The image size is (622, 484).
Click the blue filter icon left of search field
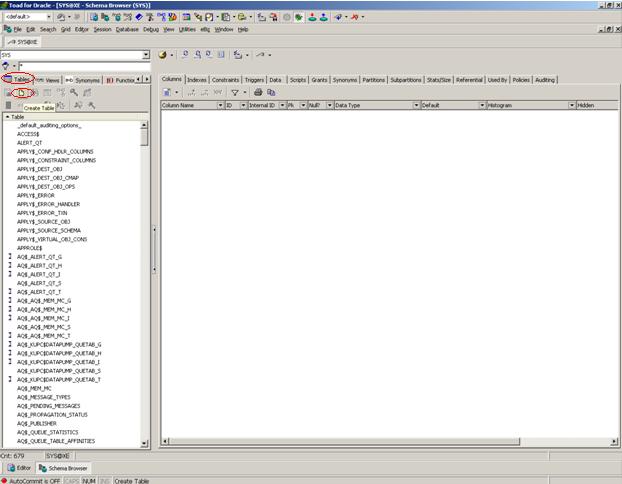[6, 66]
